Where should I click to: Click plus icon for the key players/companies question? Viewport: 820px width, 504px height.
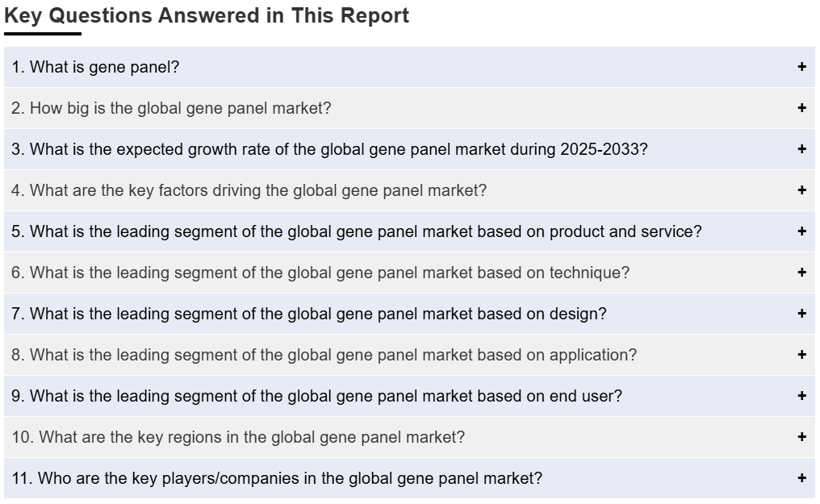pos(801,478)
